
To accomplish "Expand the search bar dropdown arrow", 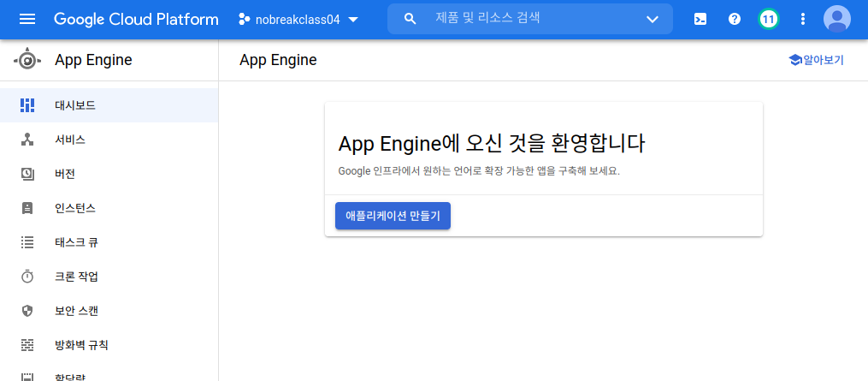I will (652, 20).
